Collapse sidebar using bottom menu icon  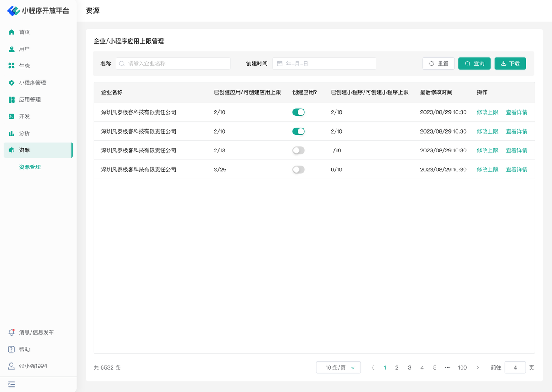[12, 384]
